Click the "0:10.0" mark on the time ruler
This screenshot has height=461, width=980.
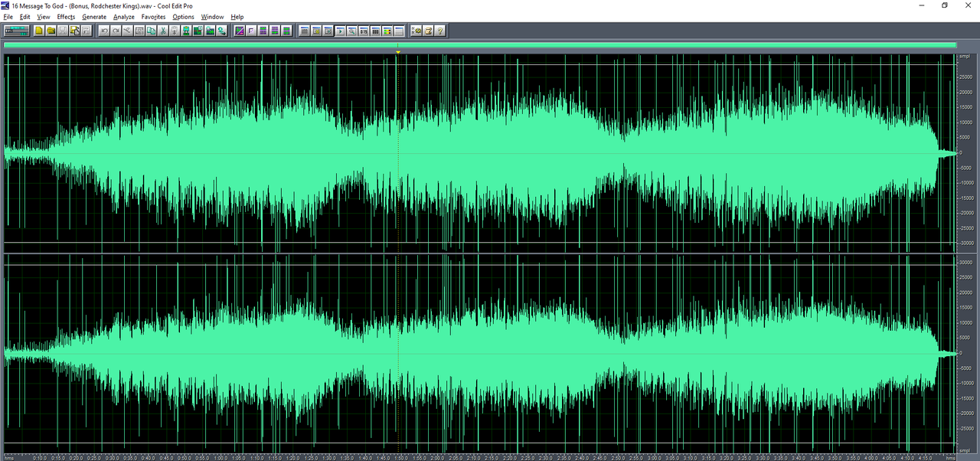(x=40, y=457)
